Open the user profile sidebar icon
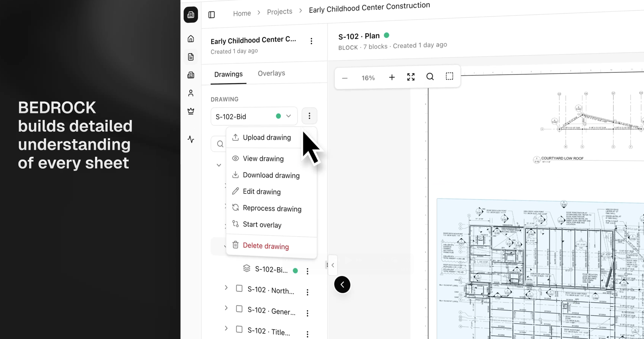Screen dimensions: 644x339 tap(191, 93)
